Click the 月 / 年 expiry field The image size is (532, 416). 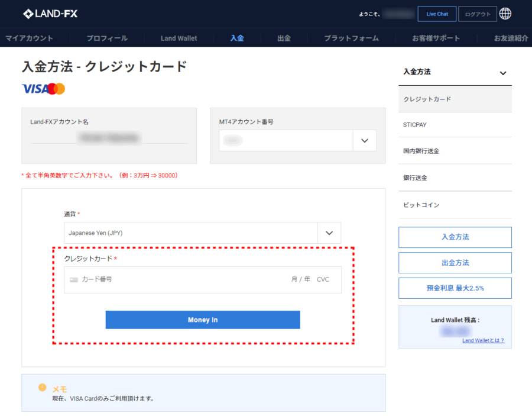[x=301, y=279]
